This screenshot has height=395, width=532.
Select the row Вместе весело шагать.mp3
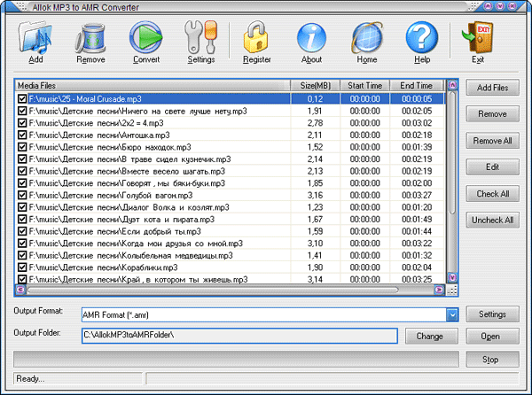pos(231,171)
